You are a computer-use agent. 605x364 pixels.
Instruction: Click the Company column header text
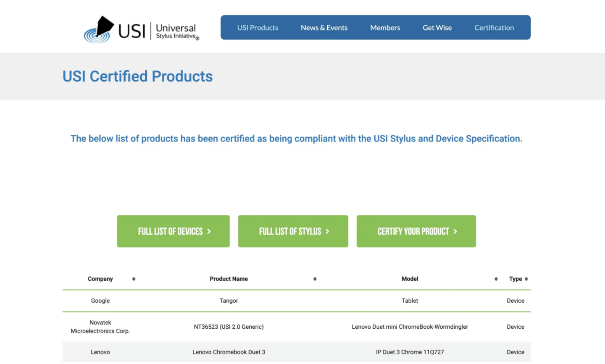tap(100, 279)
